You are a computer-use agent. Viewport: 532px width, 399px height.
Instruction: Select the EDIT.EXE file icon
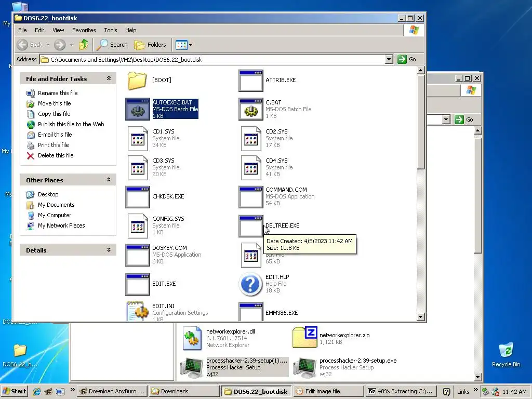click(137, 284)
